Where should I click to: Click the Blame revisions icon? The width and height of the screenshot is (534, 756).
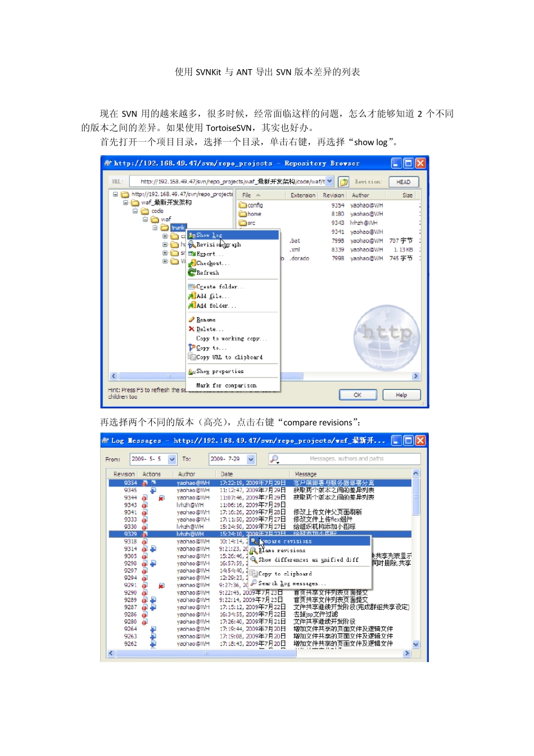point(254,551)
